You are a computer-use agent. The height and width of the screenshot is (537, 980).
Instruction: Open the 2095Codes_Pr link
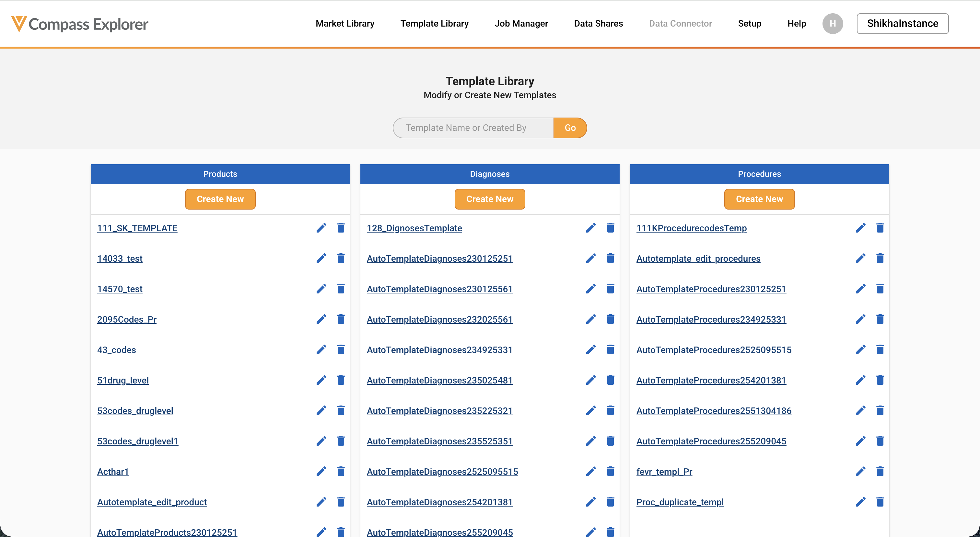[127, 319]
